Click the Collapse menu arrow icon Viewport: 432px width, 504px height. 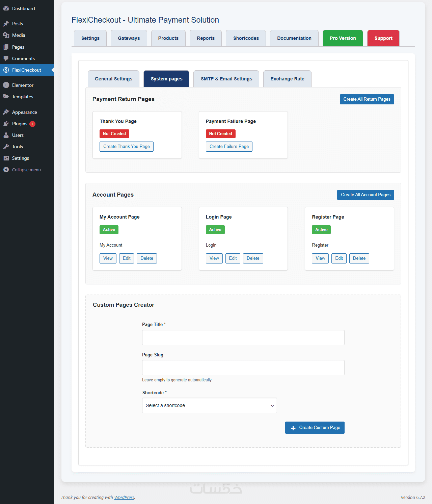(6, 170)
